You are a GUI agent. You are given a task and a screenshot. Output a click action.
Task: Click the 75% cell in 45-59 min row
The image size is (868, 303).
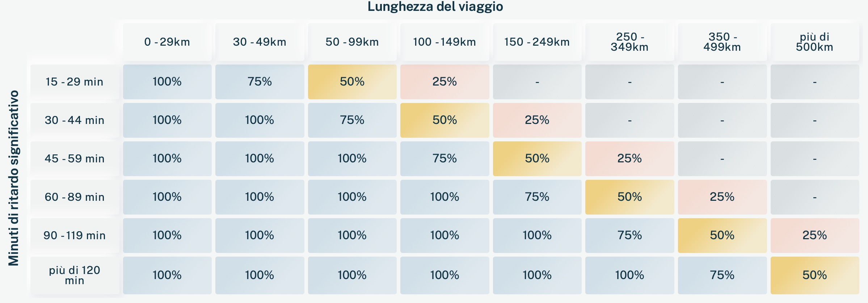[x=444, y=159]
